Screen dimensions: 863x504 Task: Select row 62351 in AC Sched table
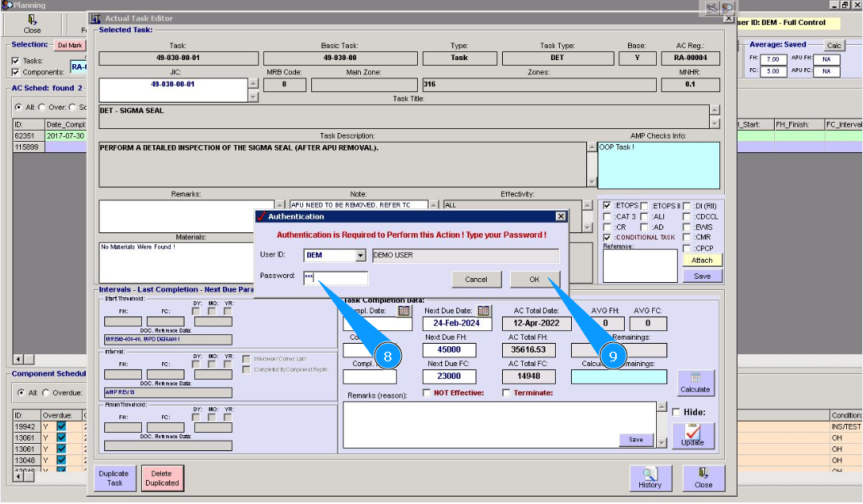click(x=50, y=135)
